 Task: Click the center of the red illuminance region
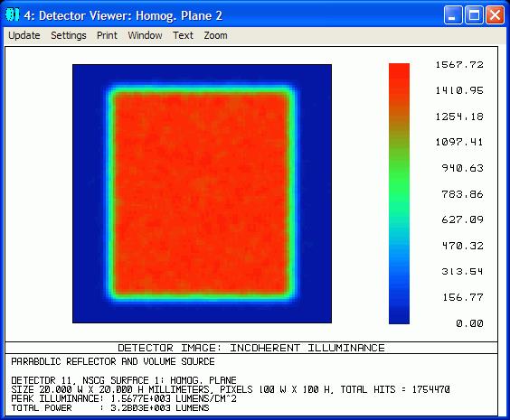point(201,193)
